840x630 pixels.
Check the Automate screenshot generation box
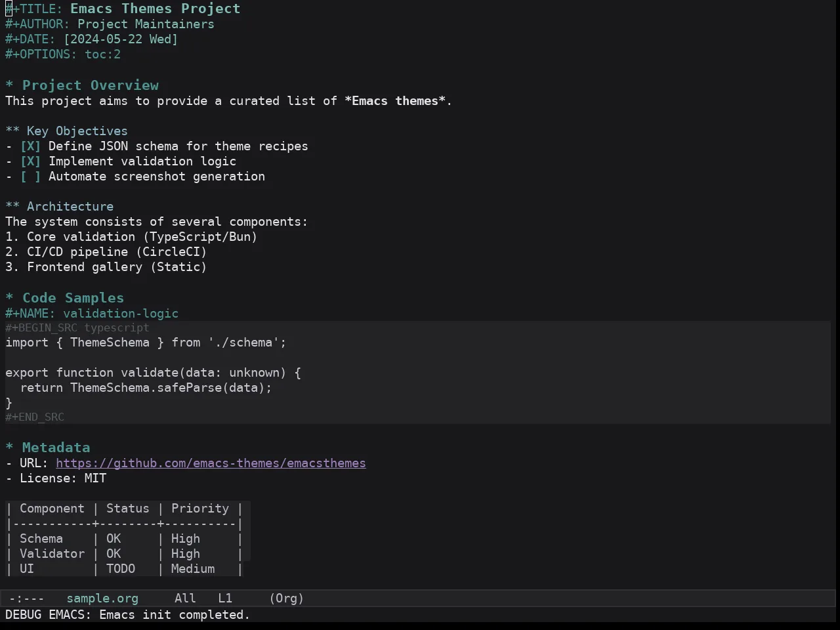point(30,177)
